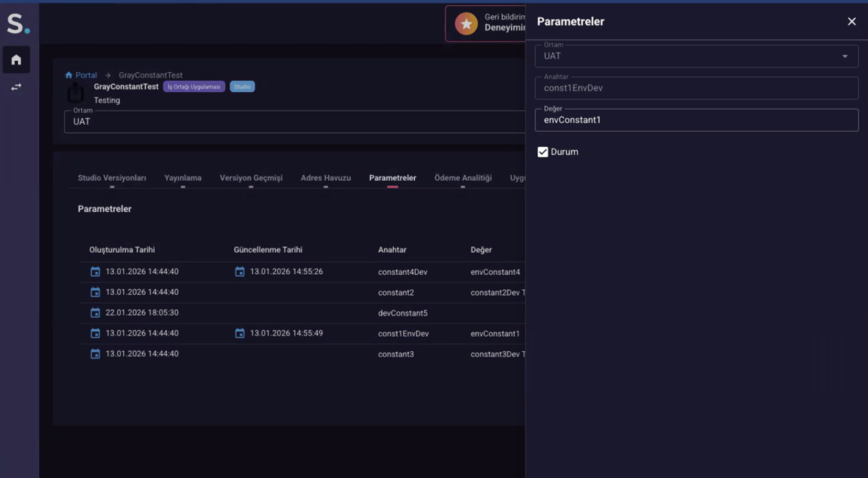Click the star feedback icon
The width and height of the screenshot is (868, 478).
tap(466, 24)
